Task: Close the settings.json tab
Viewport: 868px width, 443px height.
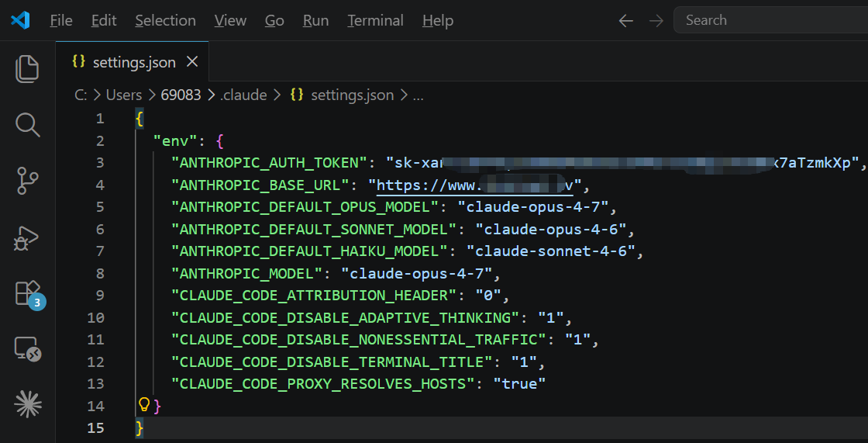Action: [192, 62]
